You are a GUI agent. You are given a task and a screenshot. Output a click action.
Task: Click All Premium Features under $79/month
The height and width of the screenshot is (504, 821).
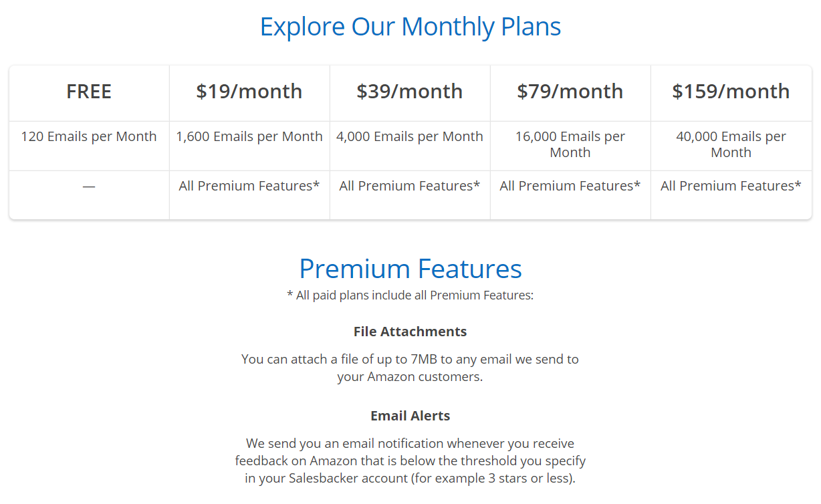(570, 186)
